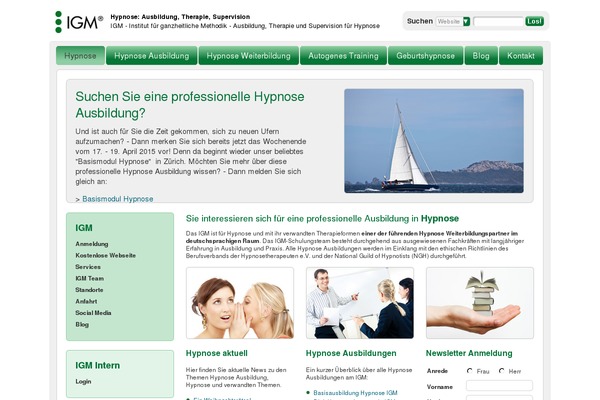600x400 pixels.
Task: Open Anmeldung in the IGM sidebar
Action: (92, 244)
